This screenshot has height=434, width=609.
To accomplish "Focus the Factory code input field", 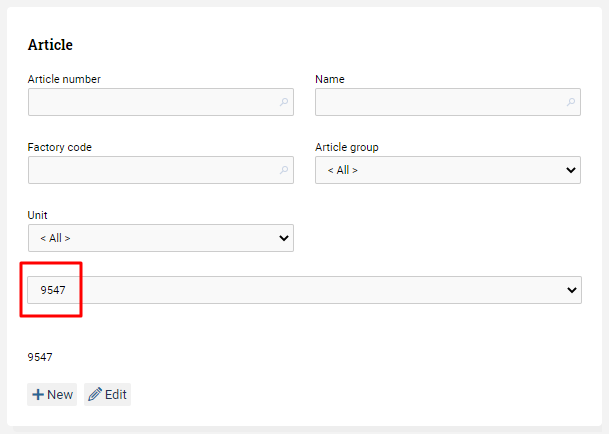I will point(161,170).
